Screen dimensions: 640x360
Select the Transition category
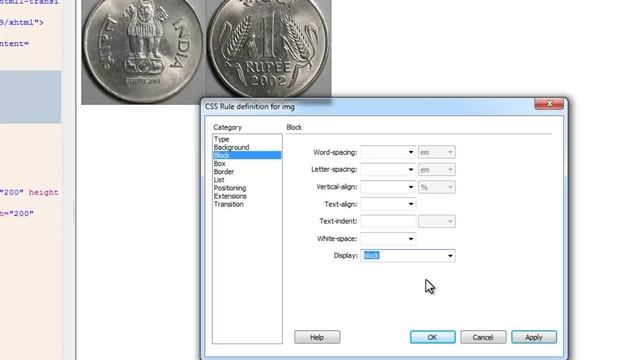click(229, 204)
